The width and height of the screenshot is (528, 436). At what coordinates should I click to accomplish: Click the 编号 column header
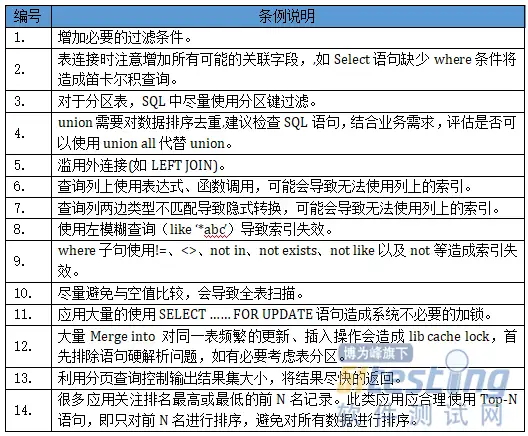(28, 16)
